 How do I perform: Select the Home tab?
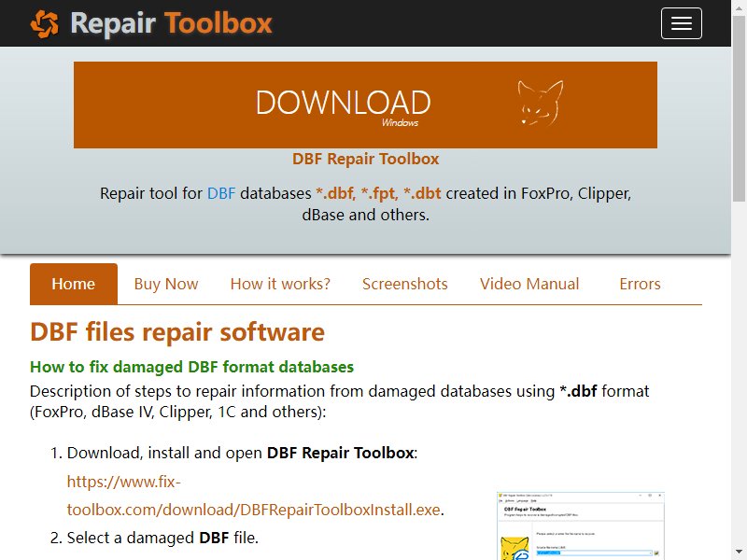pyautogui.click(x=74, y=284)
